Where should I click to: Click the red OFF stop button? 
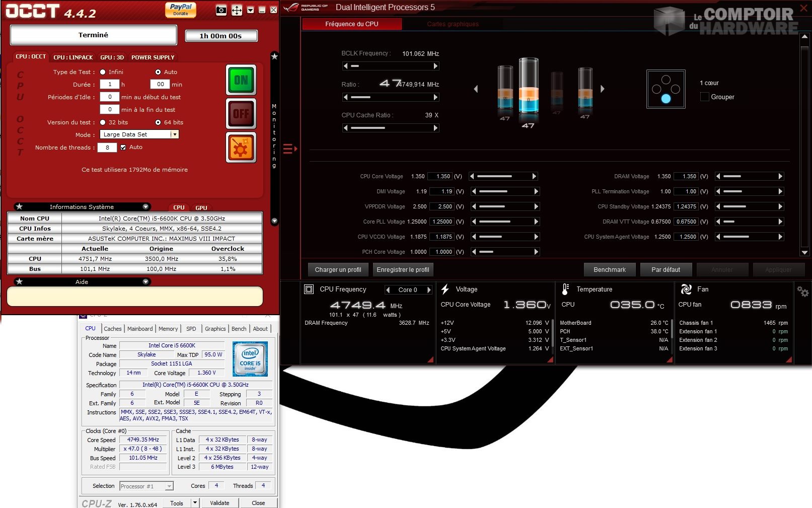tap(241, 114)
